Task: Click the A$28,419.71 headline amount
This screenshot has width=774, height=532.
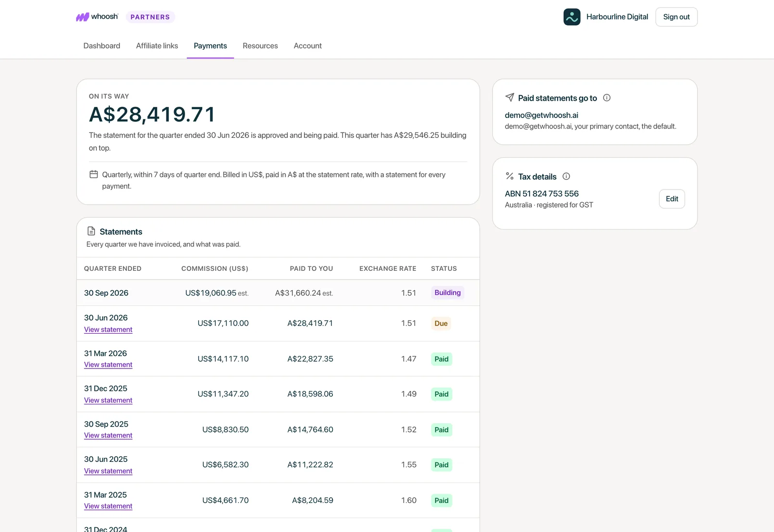Action: point(152,115)
